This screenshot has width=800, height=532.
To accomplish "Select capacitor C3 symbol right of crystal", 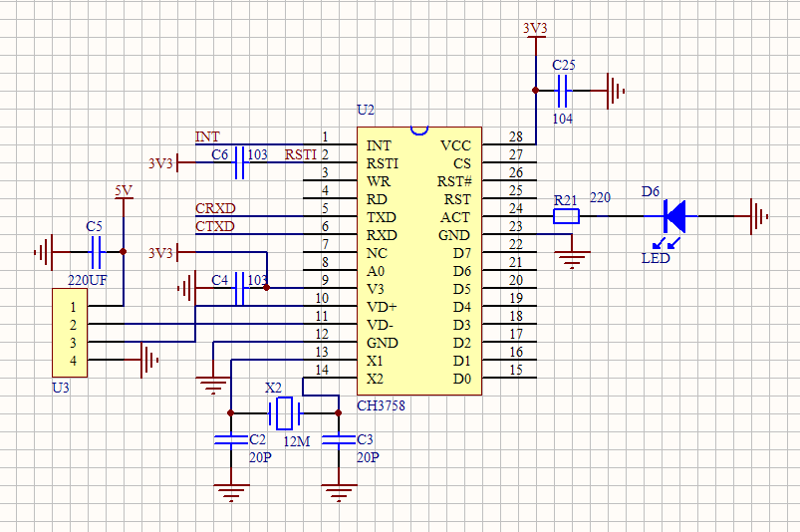I will (340, 439).
